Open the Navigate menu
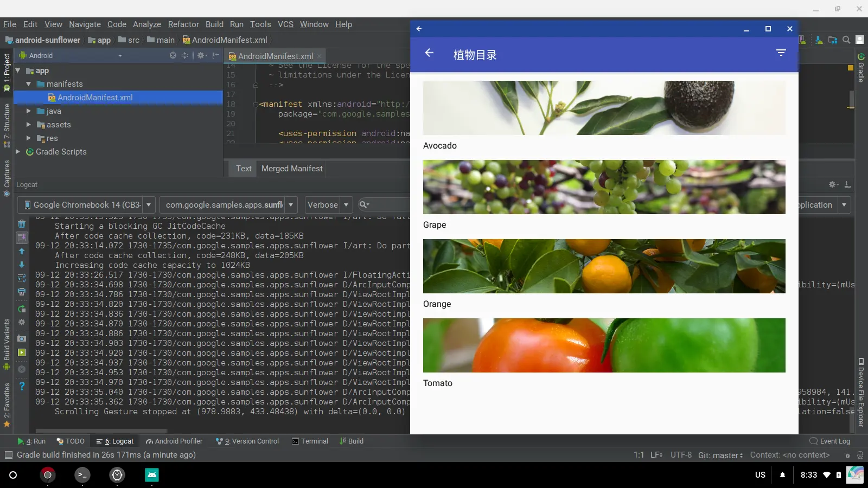This screenshot has width=868, height=488. tap(85, 24)
